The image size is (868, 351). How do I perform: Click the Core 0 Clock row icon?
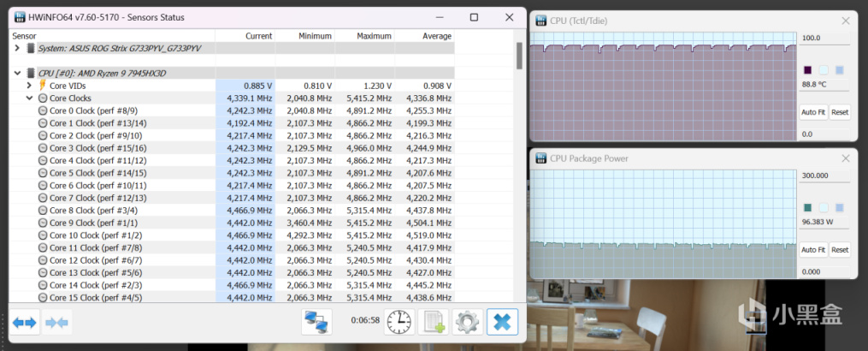pos(43,110)
